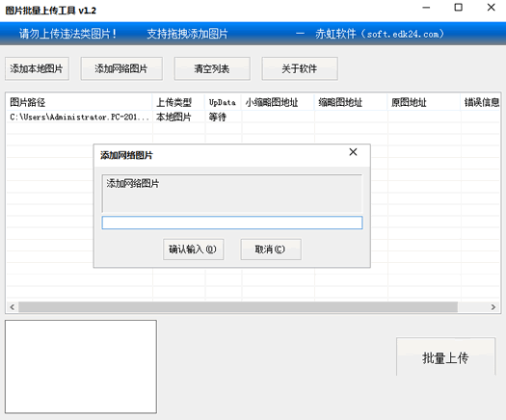506x420 pixels.
Task: Open the 关于软件 about button
Action: (x=300, y=68)
